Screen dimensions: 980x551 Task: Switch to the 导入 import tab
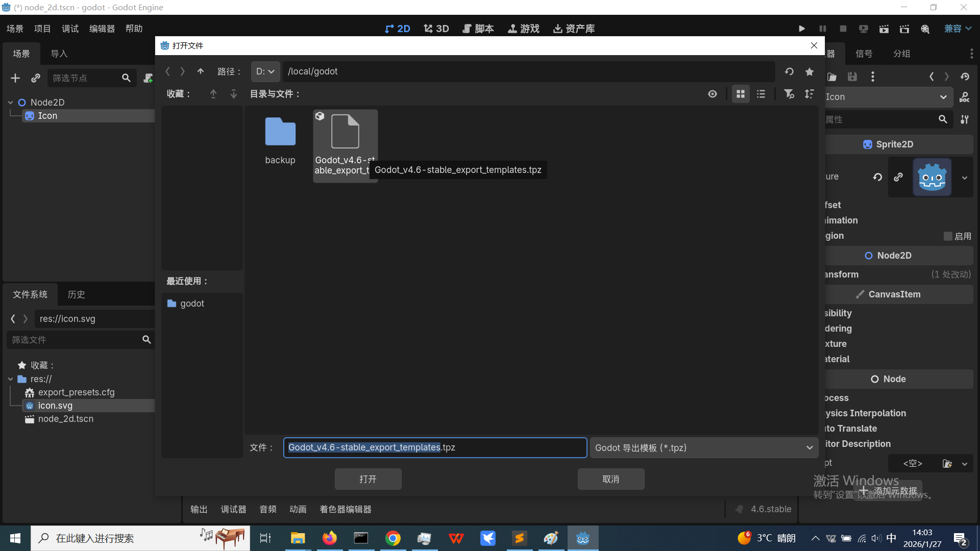click(59, 54)
